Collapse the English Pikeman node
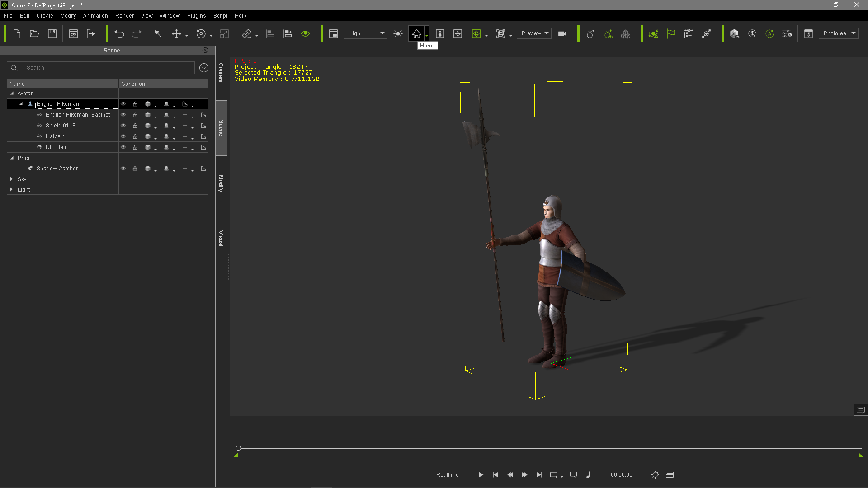This screenshot has height=488, width=868. (x=21, y=104)
